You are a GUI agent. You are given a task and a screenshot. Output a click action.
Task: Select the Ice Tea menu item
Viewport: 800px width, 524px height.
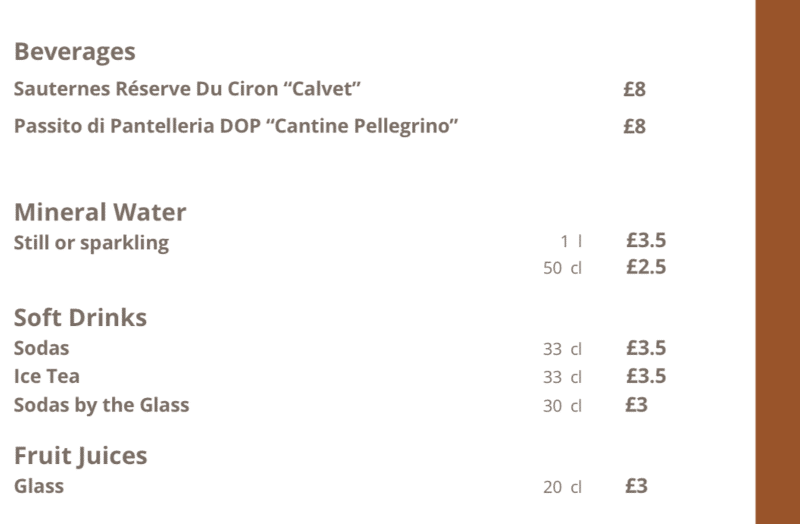46,377
